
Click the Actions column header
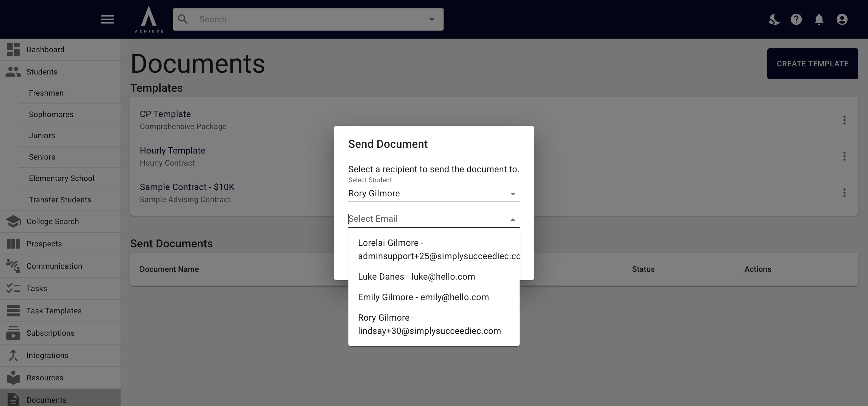pos(757,269)
